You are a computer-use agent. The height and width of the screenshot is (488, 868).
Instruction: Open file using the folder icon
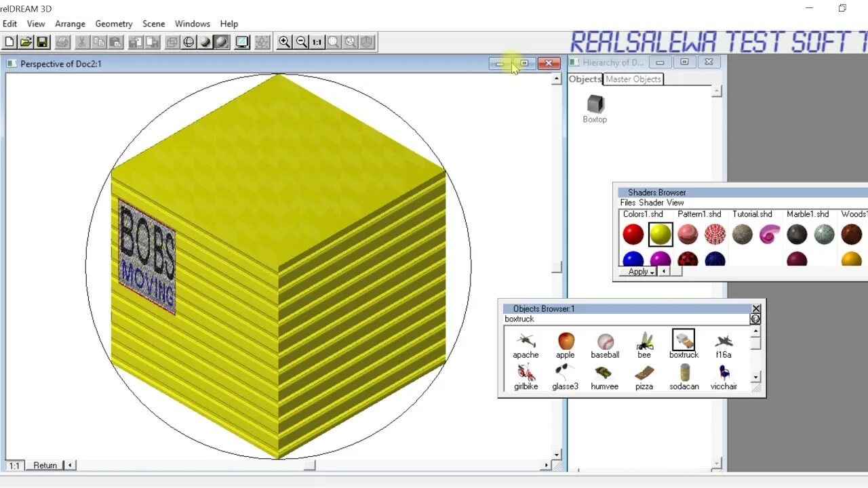(26, 42)
